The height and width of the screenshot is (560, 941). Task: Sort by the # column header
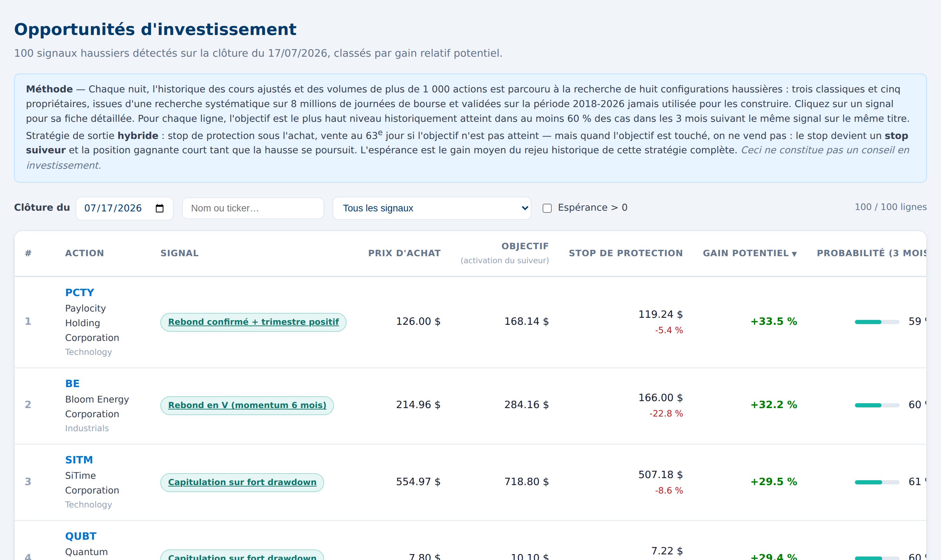tap(28, 253)
